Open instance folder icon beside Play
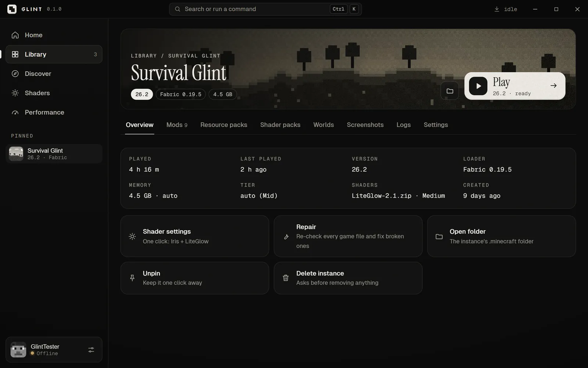This screenshot has width=588, height=368. tap(450, 91)
